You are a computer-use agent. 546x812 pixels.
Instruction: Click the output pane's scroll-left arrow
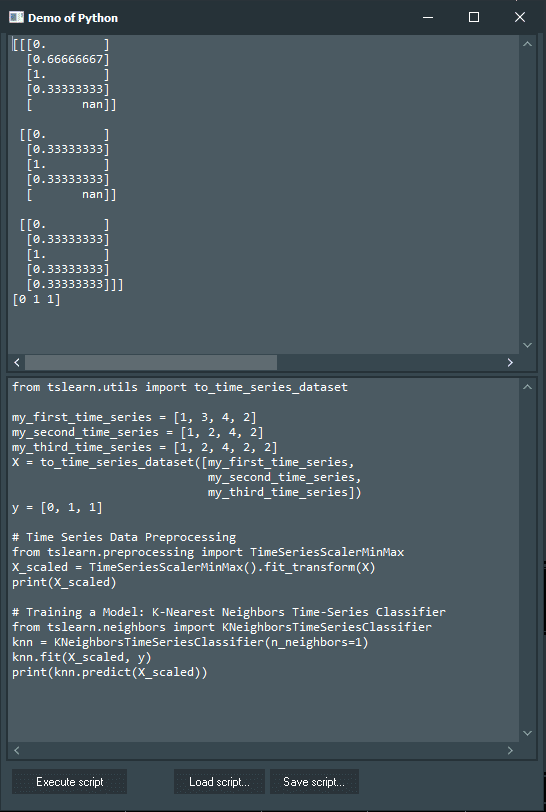(x=17, y=362)
